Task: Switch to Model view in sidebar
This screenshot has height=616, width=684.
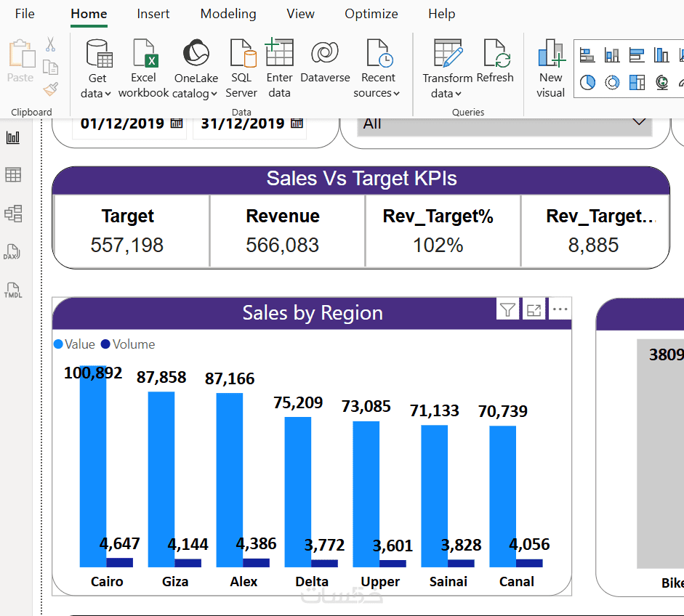Action: 13,214
